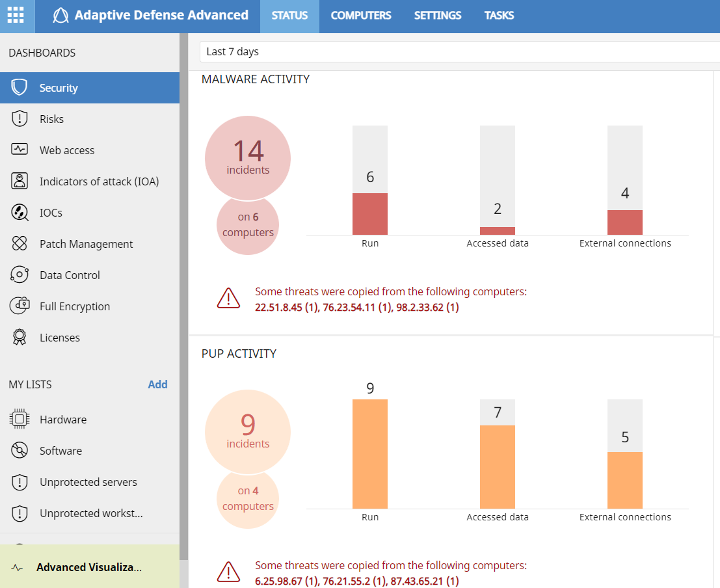Launch Advanced Visualization tool
This screenshot has height=588, width=720.
pyautogui.click(x=90, y=567)
